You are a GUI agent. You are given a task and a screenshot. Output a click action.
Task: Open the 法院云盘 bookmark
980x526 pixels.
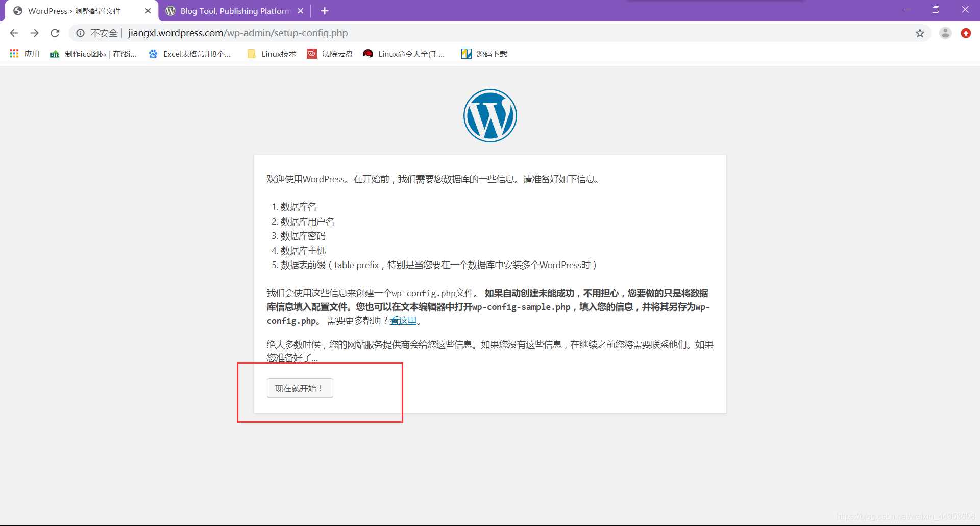330,54
